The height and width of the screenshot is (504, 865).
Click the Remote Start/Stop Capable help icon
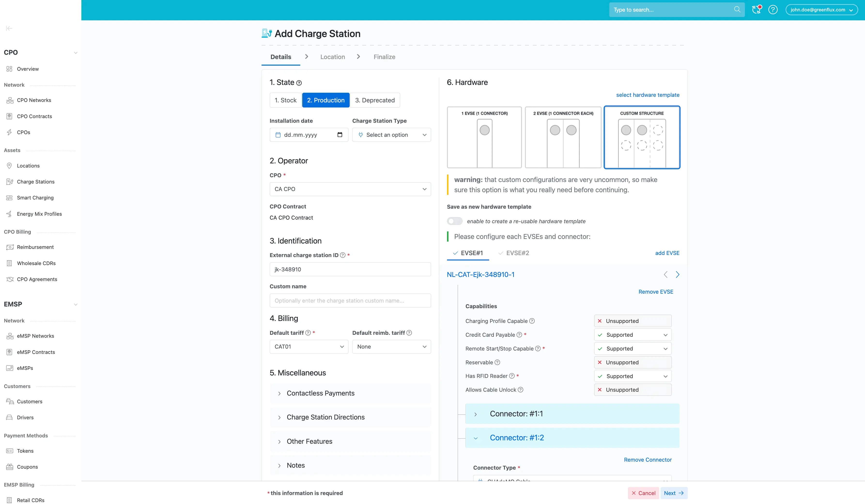[x=538, y=349]
